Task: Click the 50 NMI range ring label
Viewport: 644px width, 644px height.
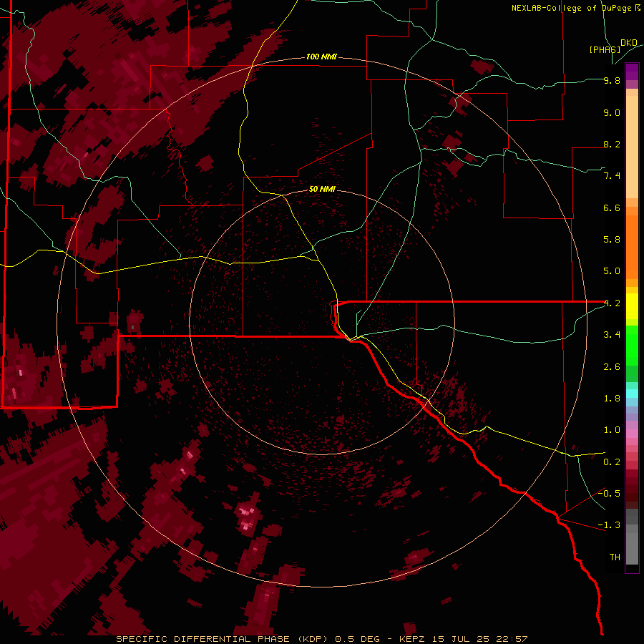Action: (x=322, y=189)
